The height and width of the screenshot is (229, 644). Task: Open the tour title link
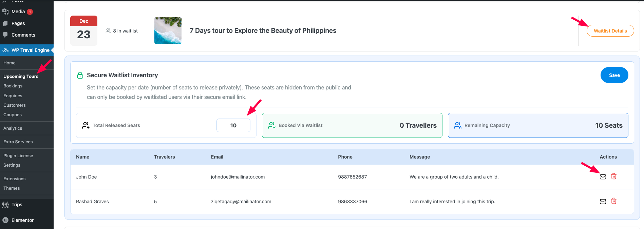tap(263, 30)
